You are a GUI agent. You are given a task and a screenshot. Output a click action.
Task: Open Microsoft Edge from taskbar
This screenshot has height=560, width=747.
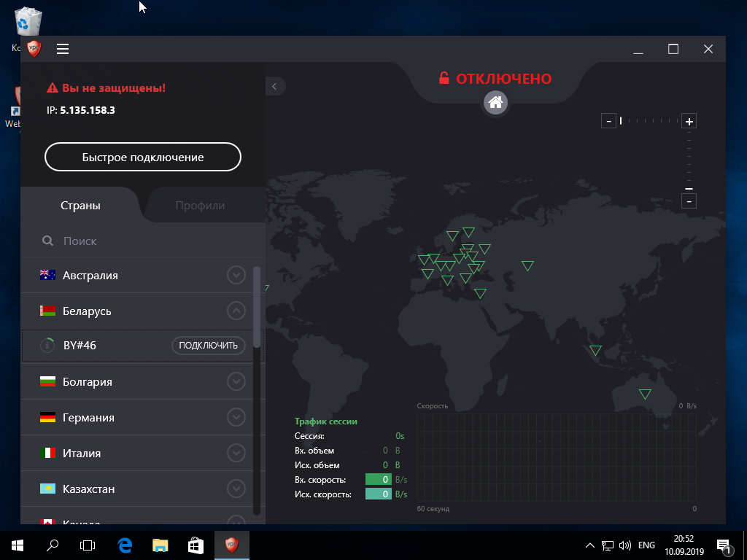coord(125,545)
